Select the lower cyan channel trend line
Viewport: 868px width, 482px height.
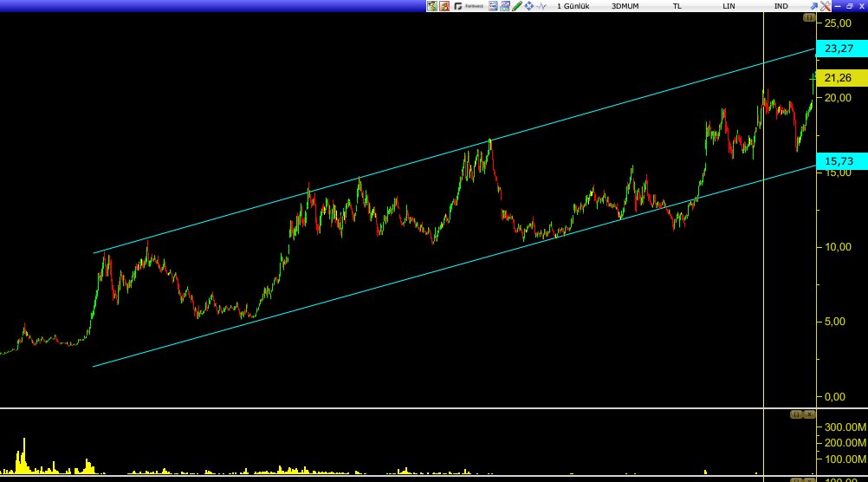454,266
